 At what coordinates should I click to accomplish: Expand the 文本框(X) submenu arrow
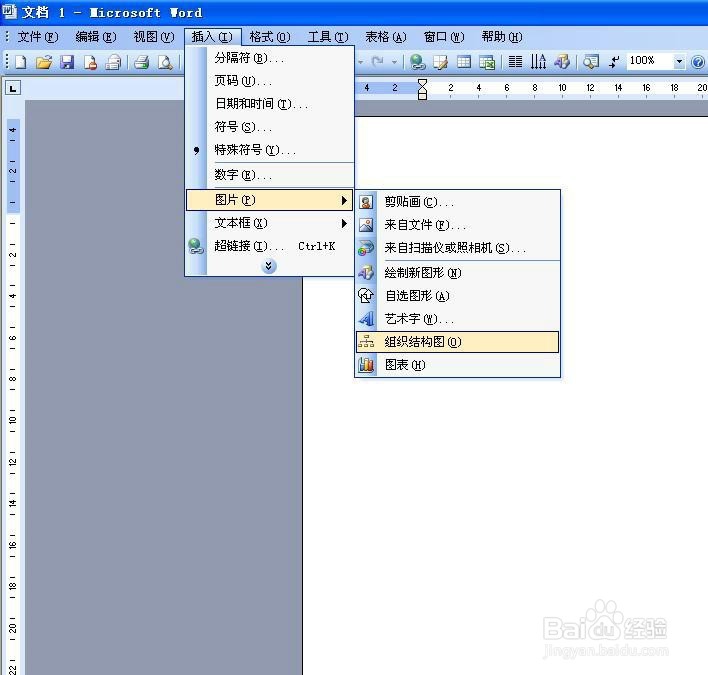(x=345, y=223)
